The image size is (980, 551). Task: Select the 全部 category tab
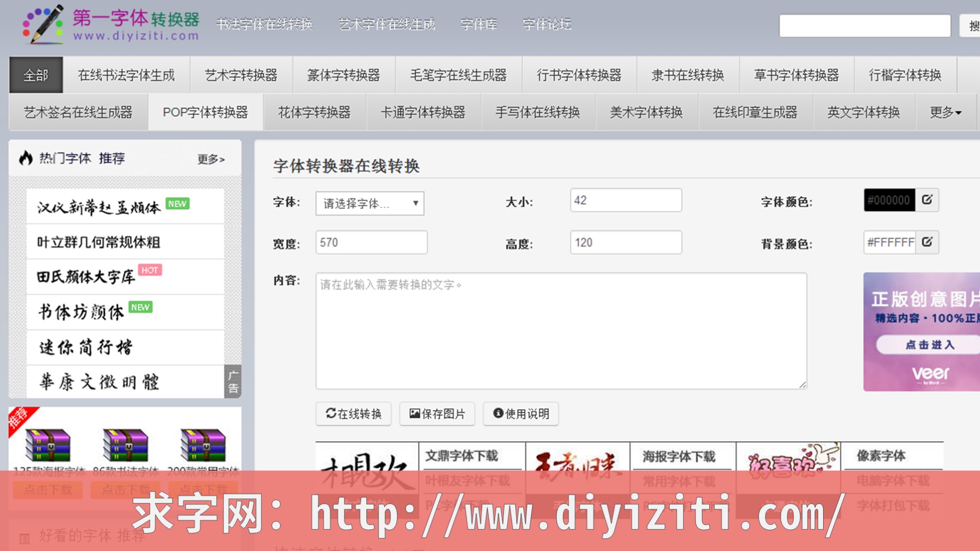tap(36, 75)
